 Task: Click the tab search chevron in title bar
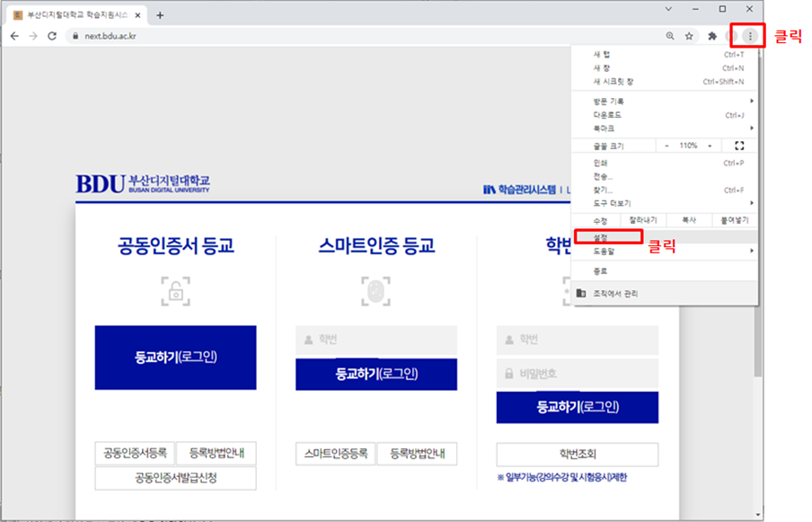click(668, 9)
